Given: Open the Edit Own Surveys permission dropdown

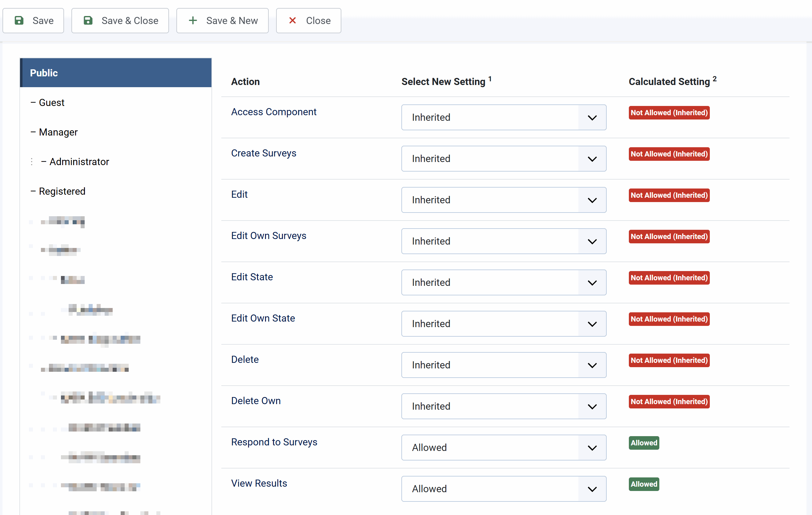Looking at the screenshot, I should (x=503, y=241).
